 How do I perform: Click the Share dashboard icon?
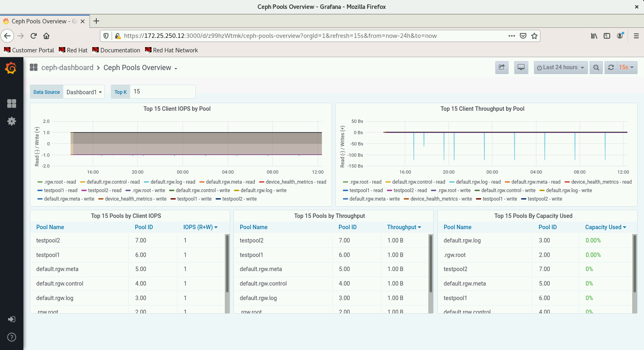pos(502,68)
